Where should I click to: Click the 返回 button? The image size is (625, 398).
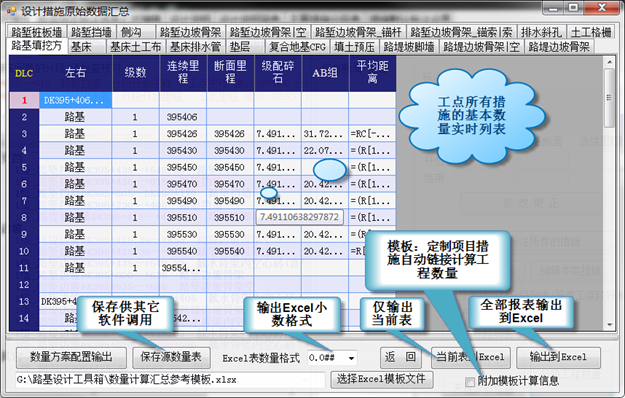pos(401,357)
